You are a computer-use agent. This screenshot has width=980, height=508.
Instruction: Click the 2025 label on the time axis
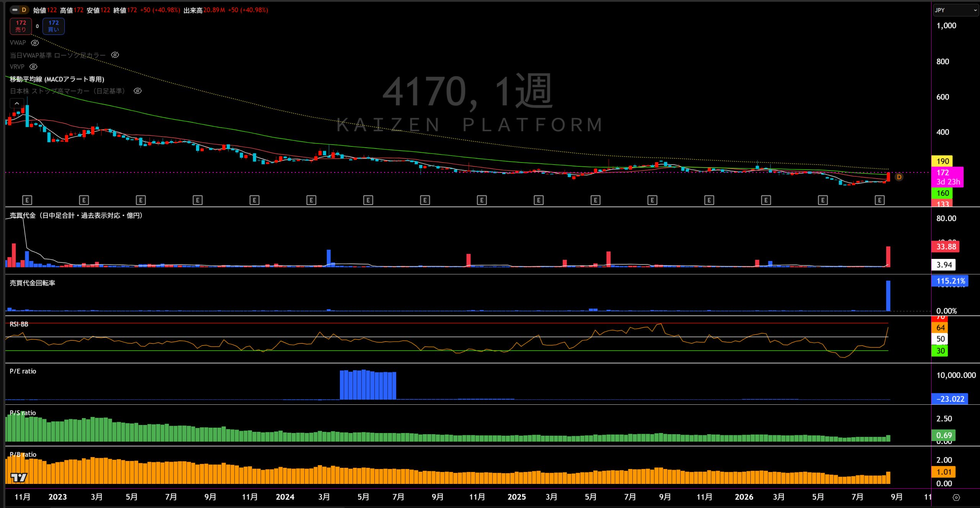516,497
